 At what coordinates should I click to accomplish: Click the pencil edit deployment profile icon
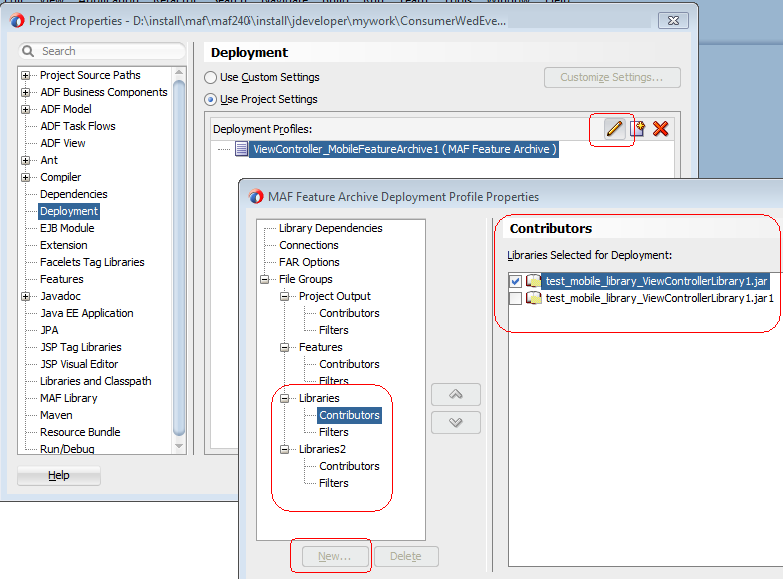[x=614, y=129]
